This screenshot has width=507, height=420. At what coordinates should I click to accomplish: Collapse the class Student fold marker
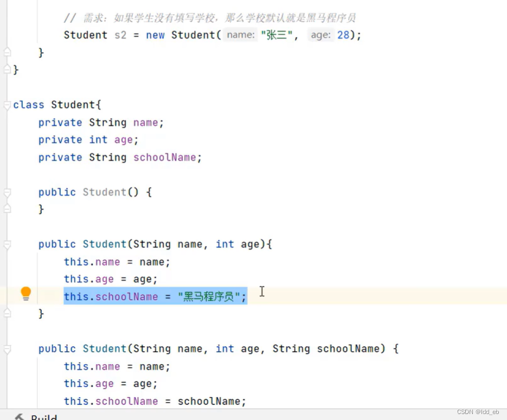click(7, 105)
